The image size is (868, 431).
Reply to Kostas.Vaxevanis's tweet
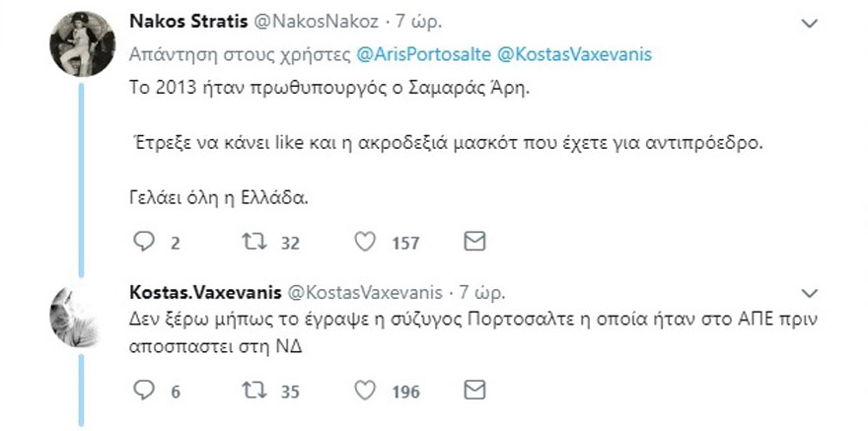point(144,391)
